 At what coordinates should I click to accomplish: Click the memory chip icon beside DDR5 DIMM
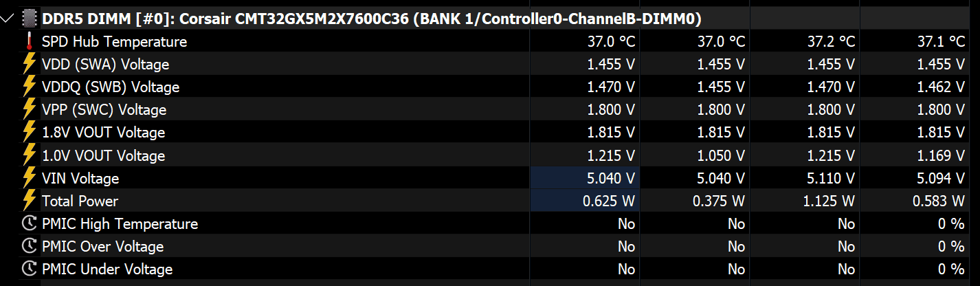coord(30,19)
